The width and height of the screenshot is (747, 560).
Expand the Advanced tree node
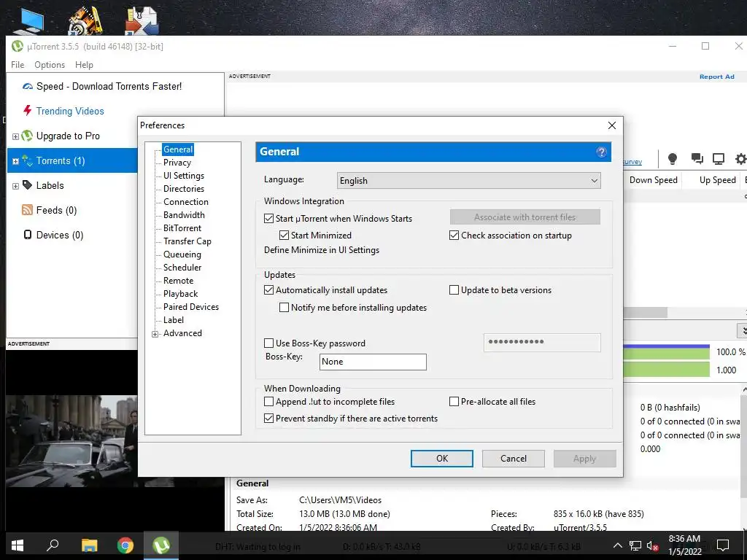pos(155,334)
